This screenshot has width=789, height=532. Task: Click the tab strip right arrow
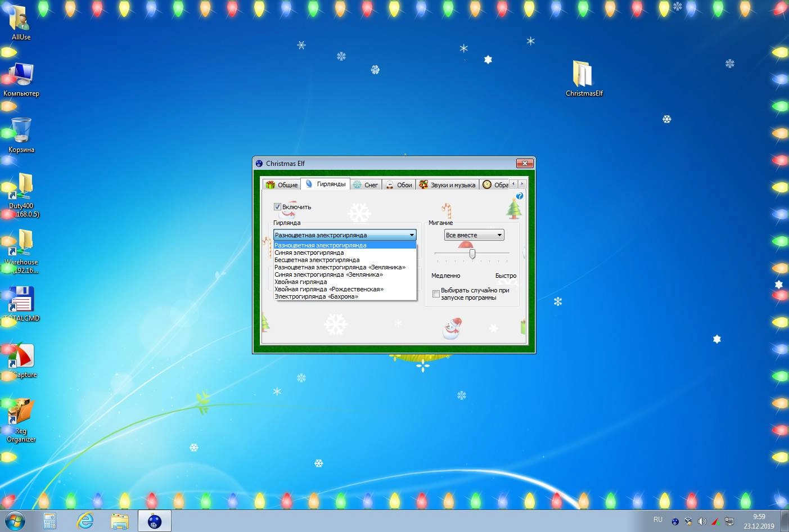click(522, 184)
